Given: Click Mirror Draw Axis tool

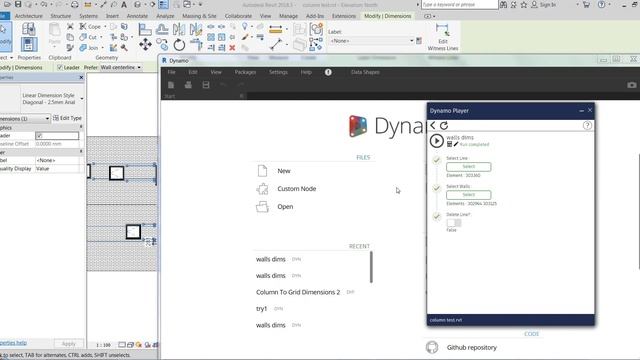Looking at the screenshot, I should click(196, 29).
